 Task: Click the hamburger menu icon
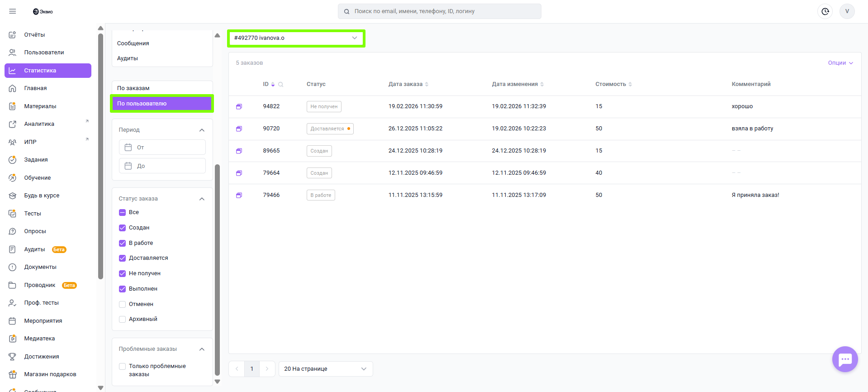13,11
